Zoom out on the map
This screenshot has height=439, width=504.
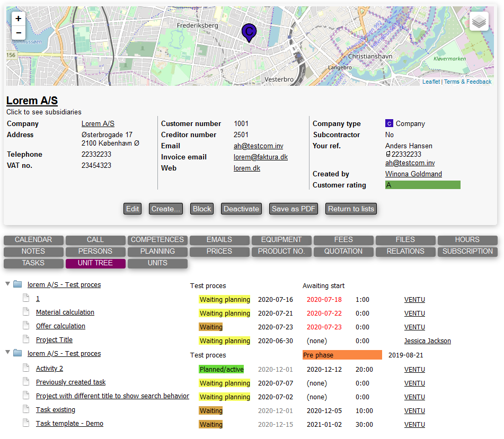tap(19, 33)
